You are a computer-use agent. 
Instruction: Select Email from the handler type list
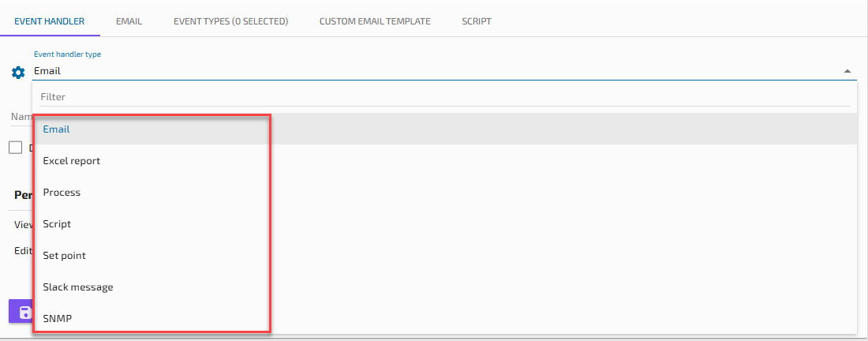pos(57,129)
